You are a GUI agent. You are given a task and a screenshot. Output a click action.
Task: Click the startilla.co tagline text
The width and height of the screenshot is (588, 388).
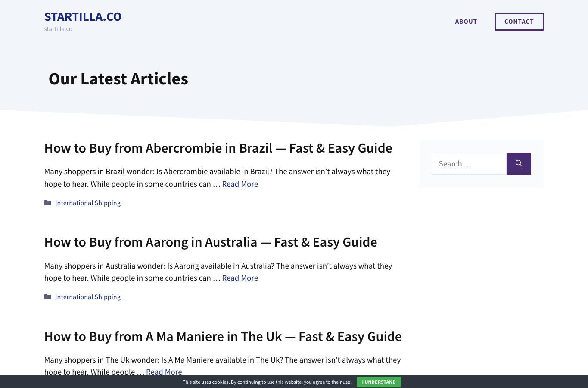(x=58, y=29)
